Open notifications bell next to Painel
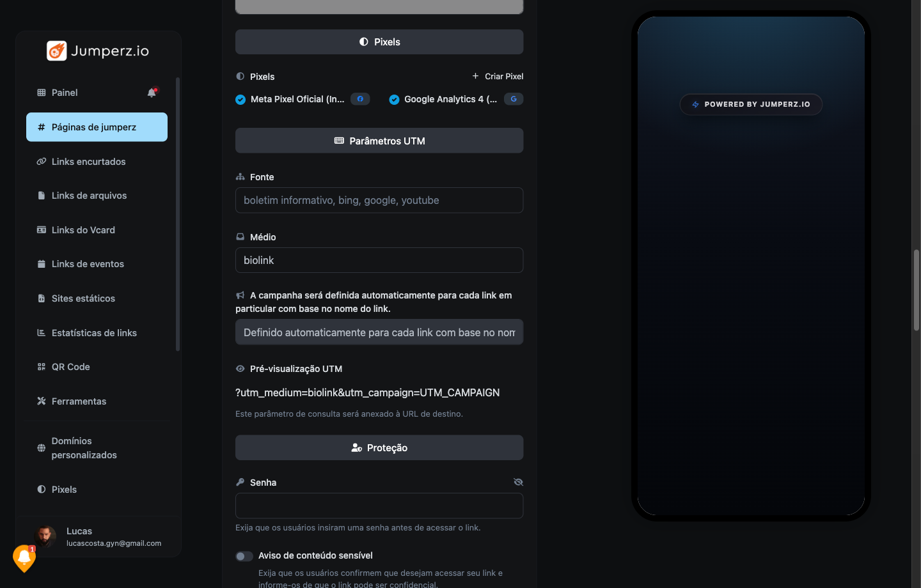Image resolution: width=921 pixels, height=588 pixels. pyautogui.click(x=152, y=92)
